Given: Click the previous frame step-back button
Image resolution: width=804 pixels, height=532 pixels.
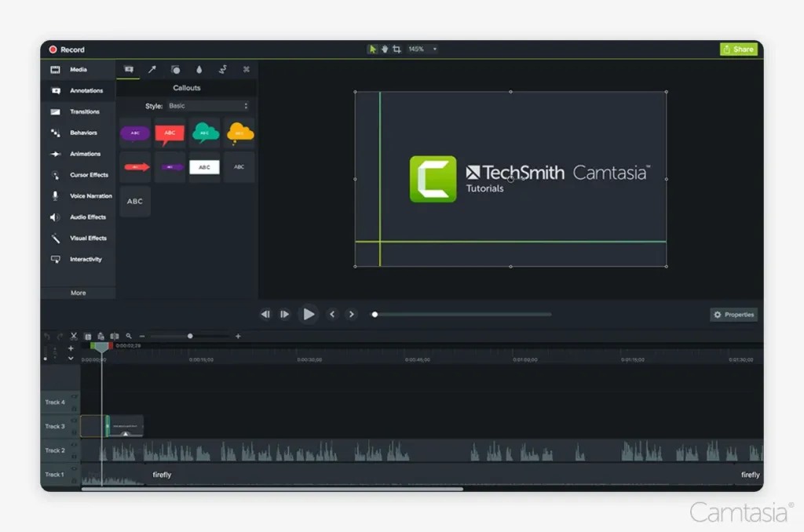Looking at the screenshot, I should [265, 314].
